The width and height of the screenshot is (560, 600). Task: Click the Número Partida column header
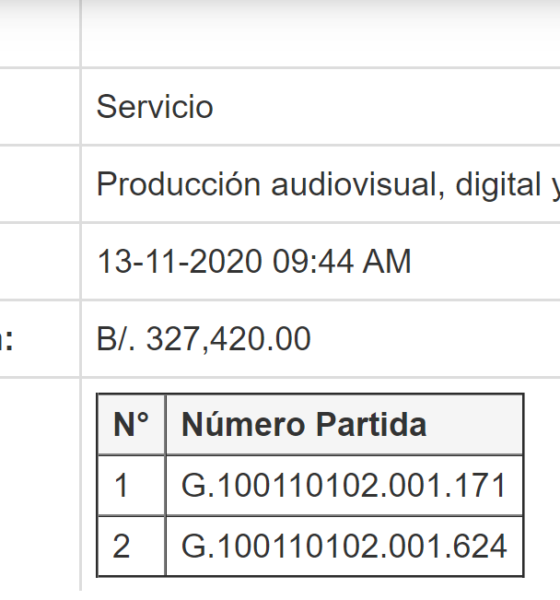[x=344, y=425]
